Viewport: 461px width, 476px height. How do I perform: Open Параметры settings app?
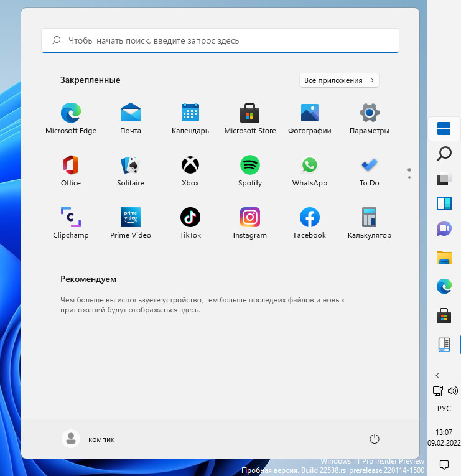(x=370, y=119)
